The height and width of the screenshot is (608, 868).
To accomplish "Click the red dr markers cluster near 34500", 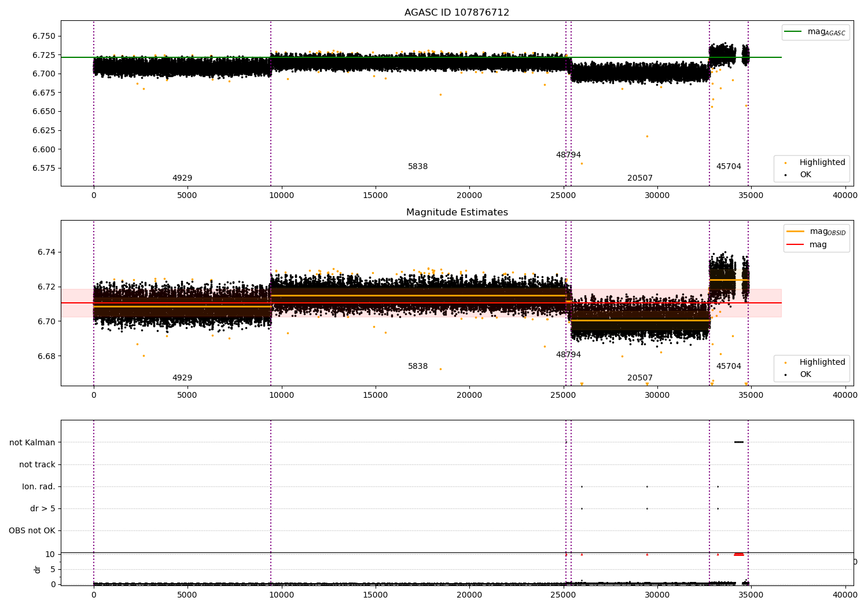I will point(739,554).
